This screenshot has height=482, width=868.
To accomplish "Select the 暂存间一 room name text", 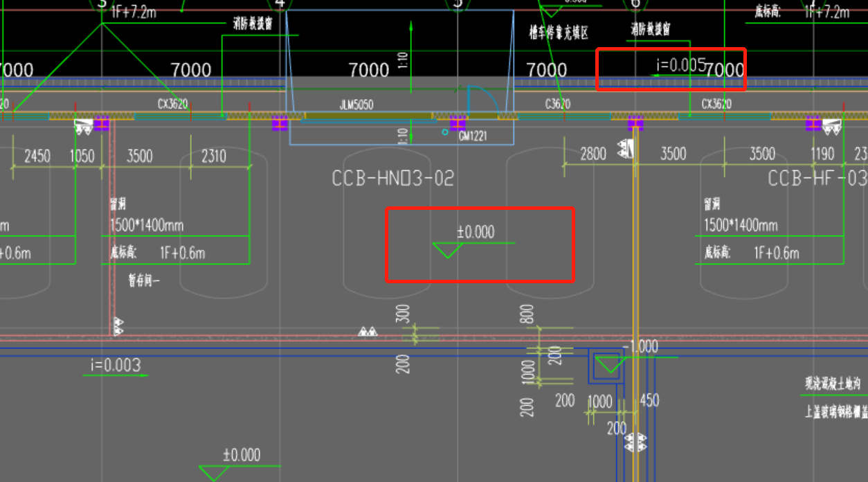I will pos(143,281).
